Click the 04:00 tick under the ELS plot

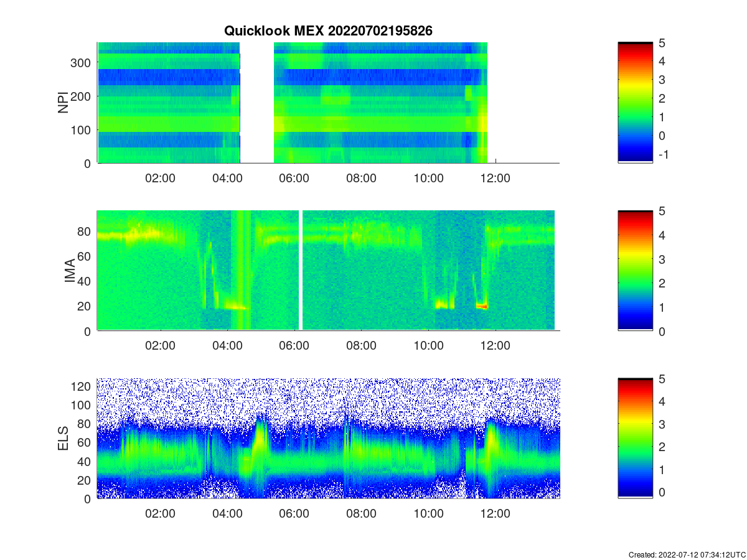tap(227, 514)
